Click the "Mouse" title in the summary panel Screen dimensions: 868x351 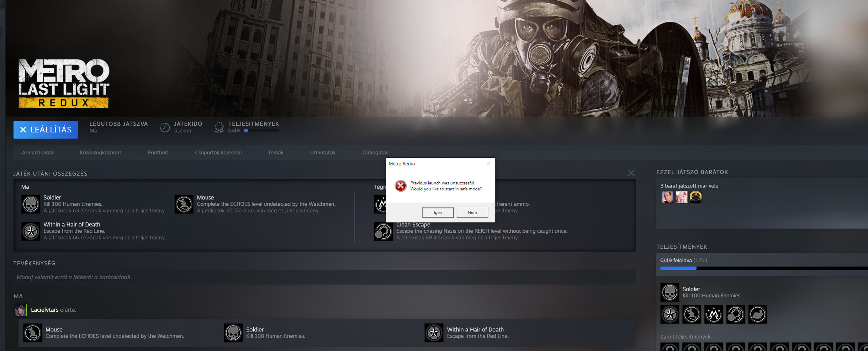(x=206, y=198)
